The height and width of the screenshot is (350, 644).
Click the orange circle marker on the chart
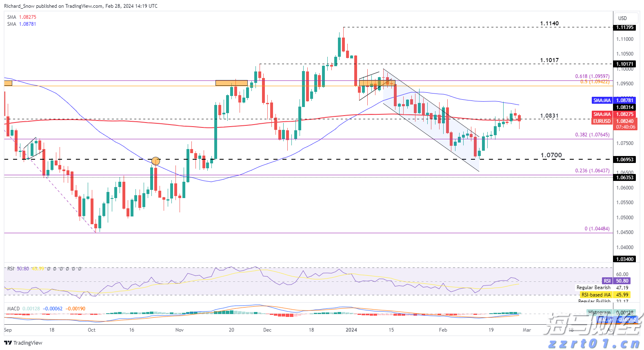(x=155, y=161)
